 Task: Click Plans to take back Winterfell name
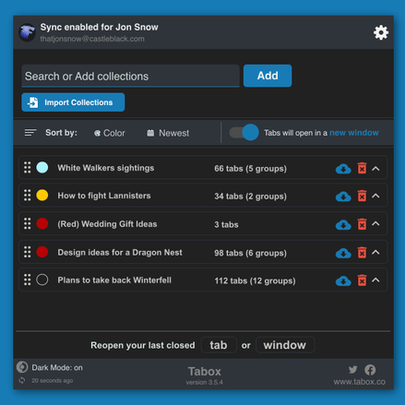click(x=114, y=280)
